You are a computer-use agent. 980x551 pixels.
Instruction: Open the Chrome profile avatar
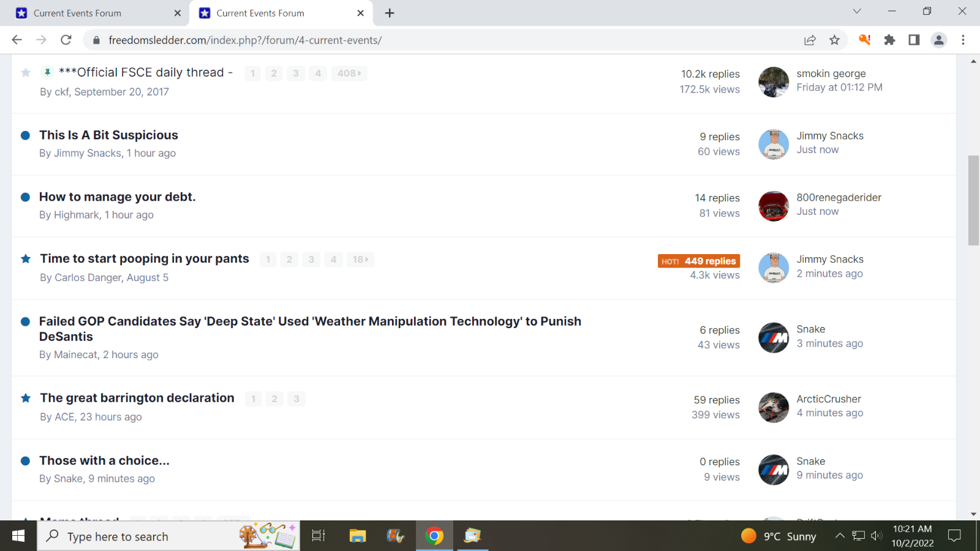pyautogui.click(x=938, y=40)
